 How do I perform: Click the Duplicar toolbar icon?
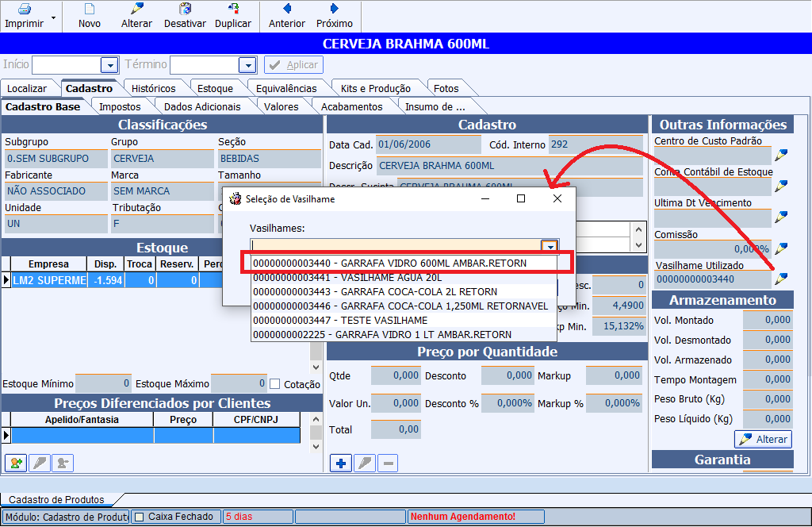(233, 10)
